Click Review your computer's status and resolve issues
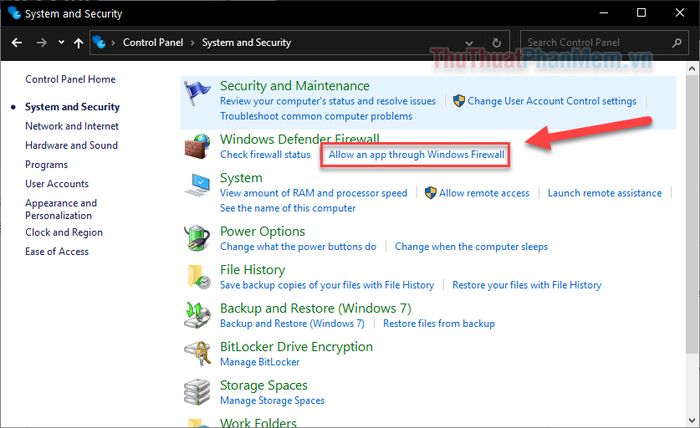 [x=328, y=101]
